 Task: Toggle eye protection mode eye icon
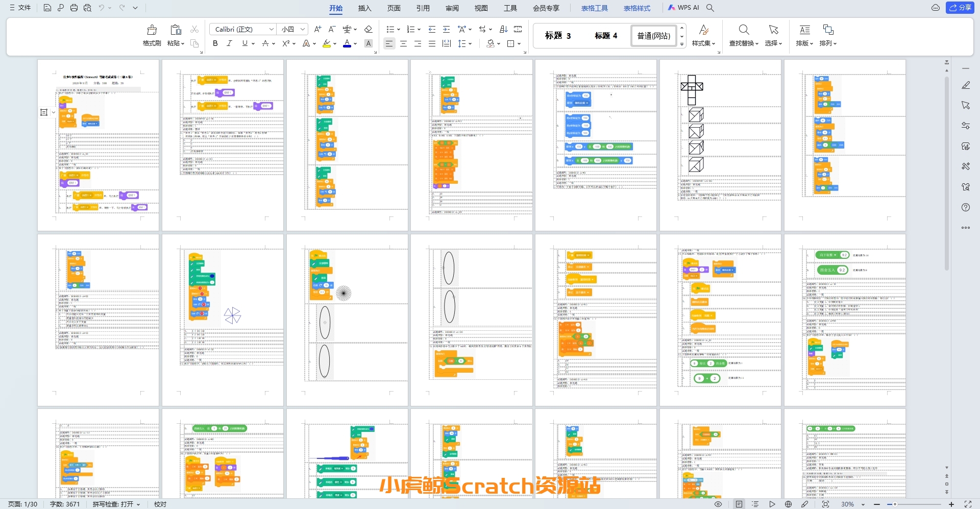tap(718, 504)
